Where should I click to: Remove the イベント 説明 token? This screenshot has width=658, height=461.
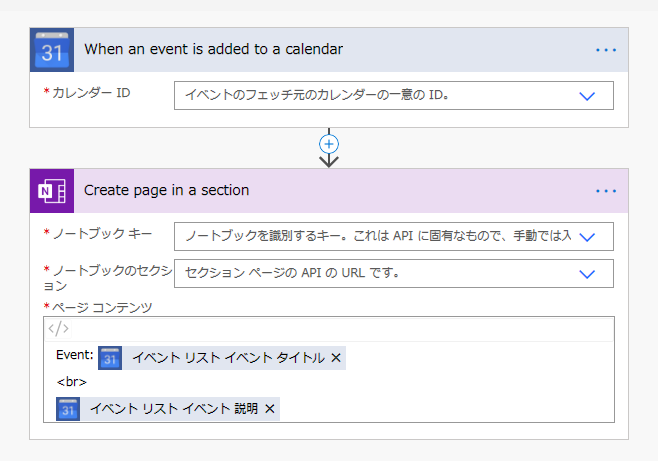tap(270, 409)
